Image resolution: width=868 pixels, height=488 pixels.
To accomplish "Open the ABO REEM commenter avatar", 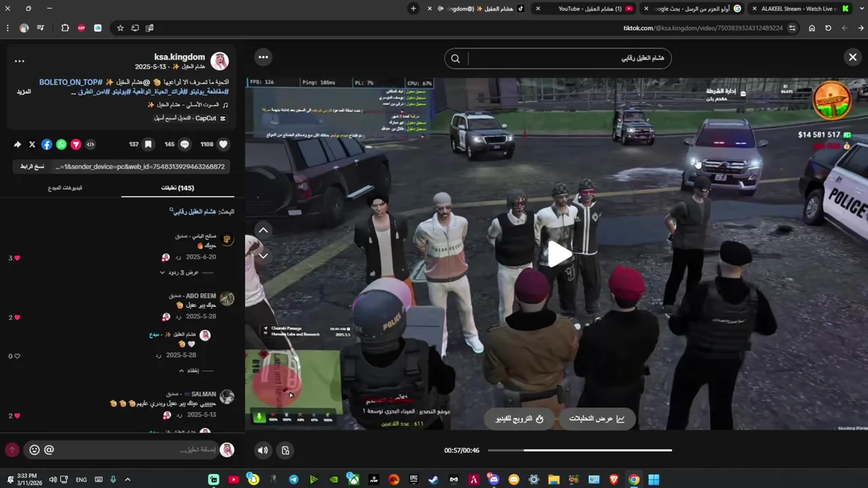I will (227, 299).
